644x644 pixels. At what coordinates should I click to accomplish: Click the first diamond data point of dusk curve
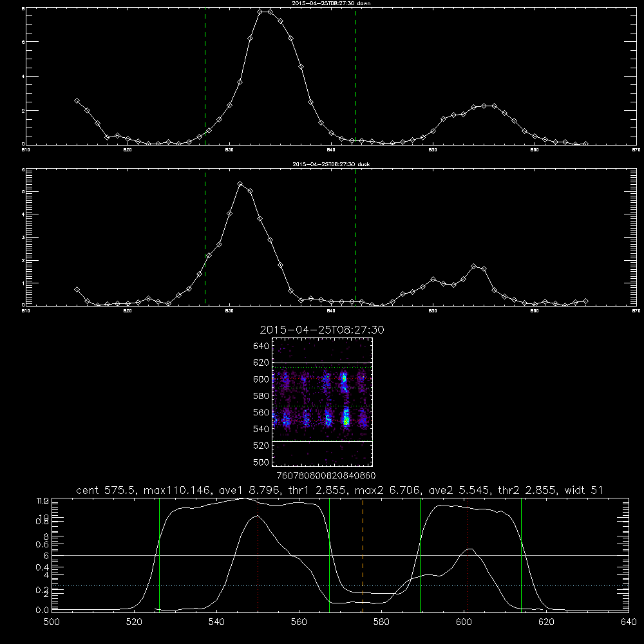click(x=77, y=290)
